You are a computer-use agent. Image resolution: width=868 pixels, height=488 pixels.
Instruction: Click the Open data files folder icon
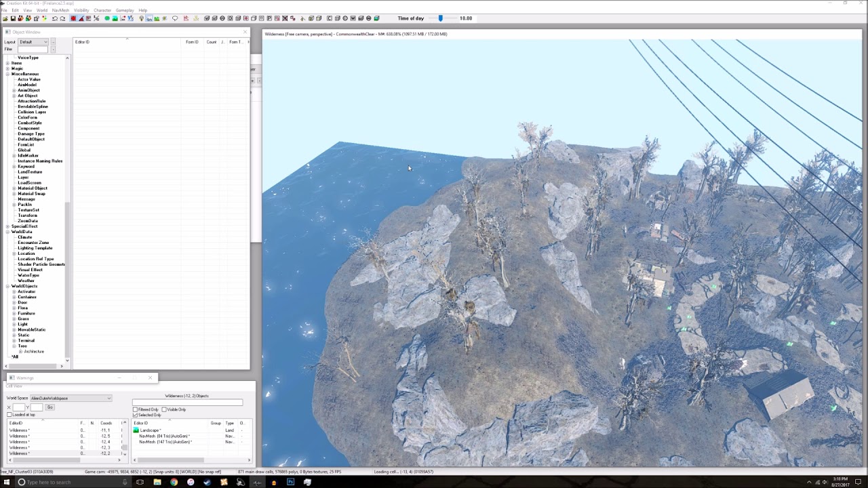(5, 18)
